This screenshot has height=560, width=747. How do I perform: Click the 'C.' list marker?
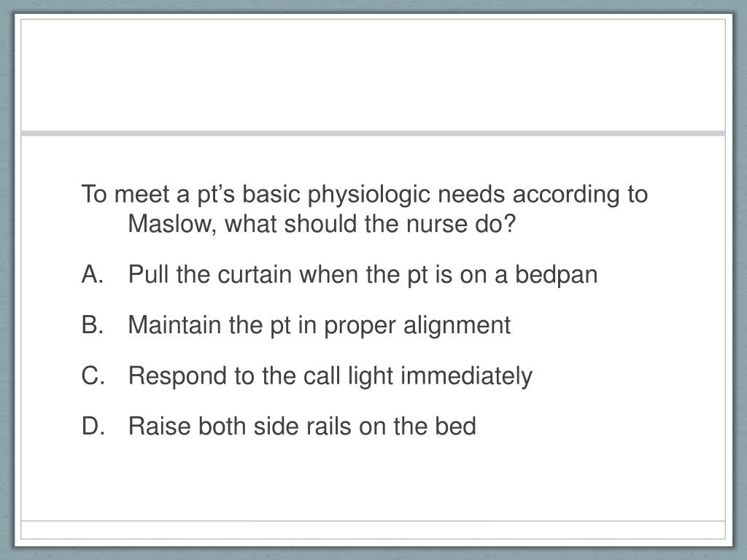93,376
